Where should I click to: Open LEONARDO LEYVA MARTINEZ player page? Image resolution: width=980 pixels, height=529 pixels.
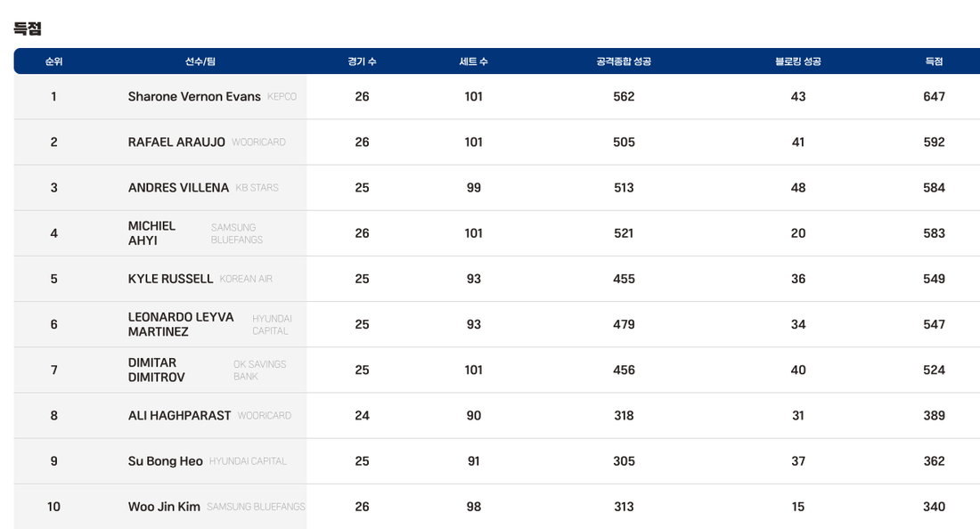[x=181, y=324]
